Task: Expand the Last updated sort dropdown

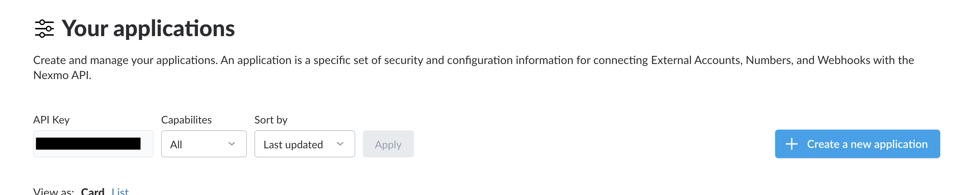Action: 304,144
